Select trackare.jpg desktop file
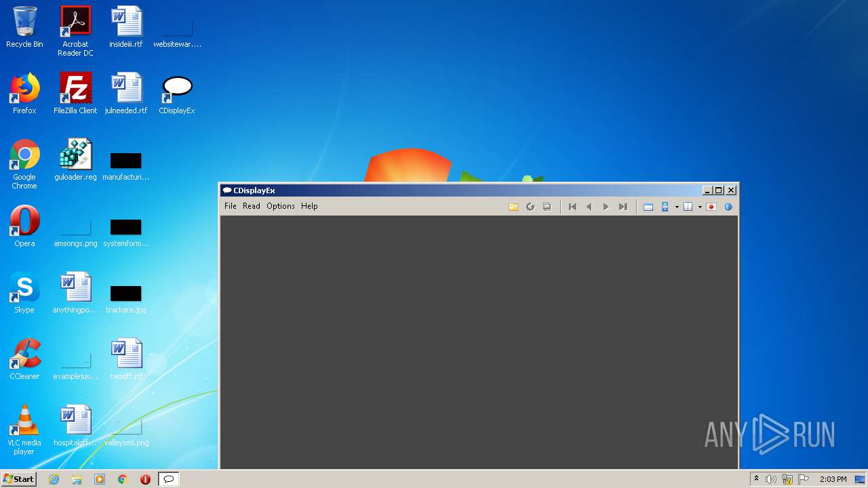Screen dimensions: 868x488 tap(126, 298)
